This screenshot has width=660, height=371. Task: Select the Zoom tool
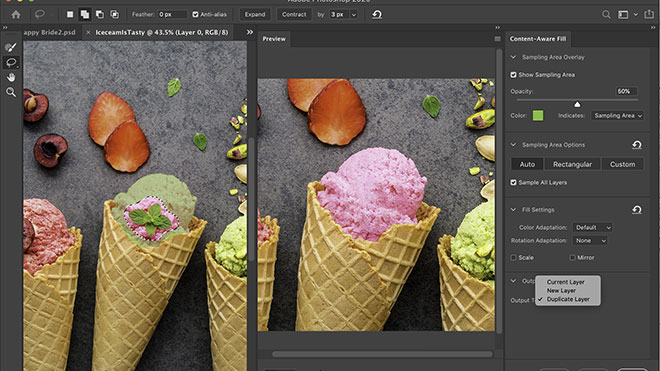click(11, 92)
